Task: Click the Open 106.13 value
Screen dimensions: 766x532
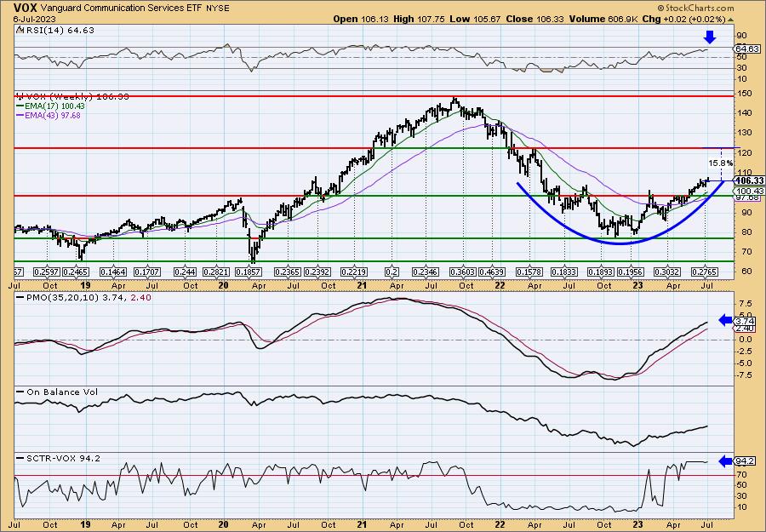Action: click(361, 19)
